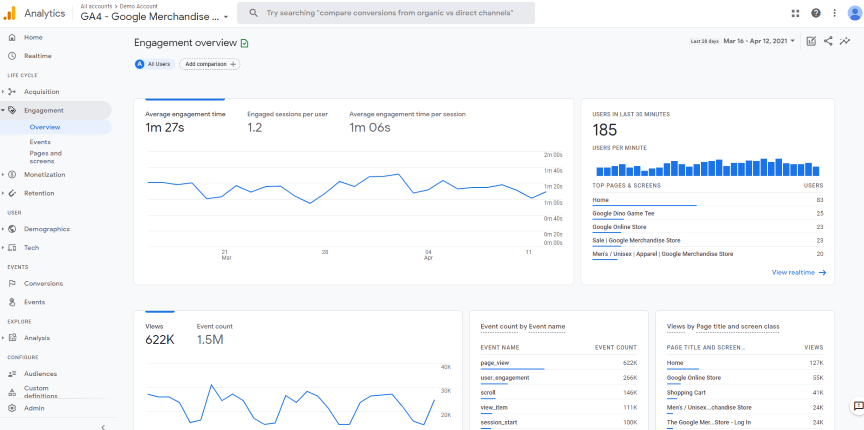Click the Analysis icon in sidebar
This screenshot has height=430, width=864.
(x=12, y=338)
